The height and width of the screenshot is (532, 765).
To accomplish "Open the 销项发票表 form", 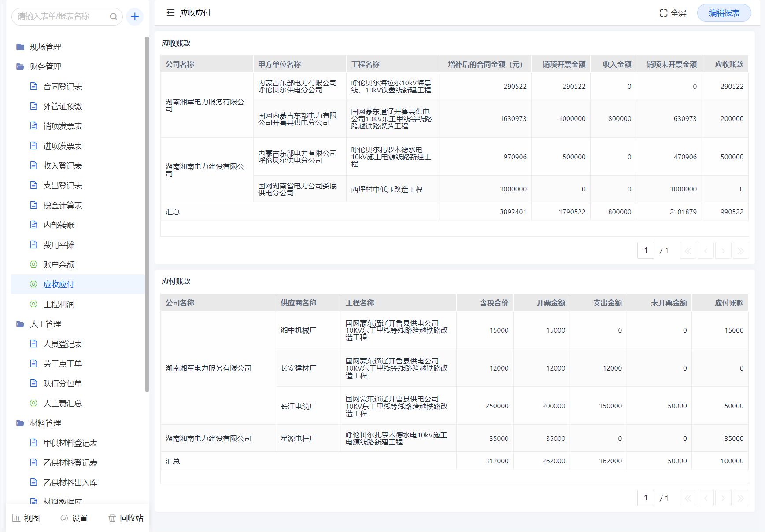I will point(63,126).
